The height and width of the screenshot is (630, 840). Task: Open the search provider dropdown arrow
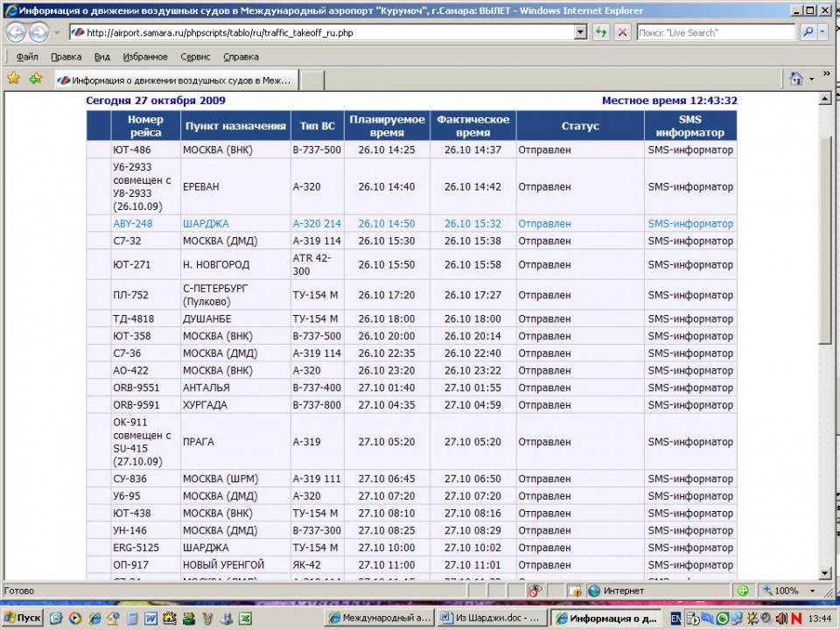click(x=823, y=32)
